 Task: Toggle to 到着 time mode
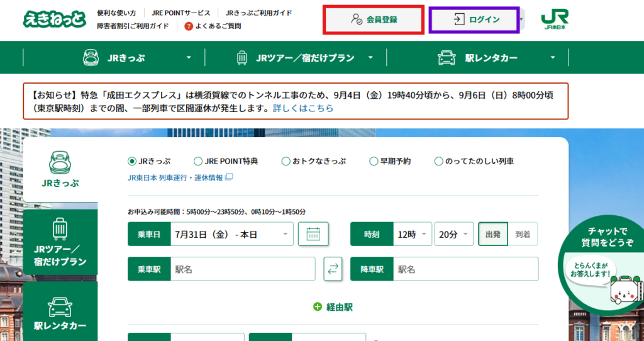523,234
